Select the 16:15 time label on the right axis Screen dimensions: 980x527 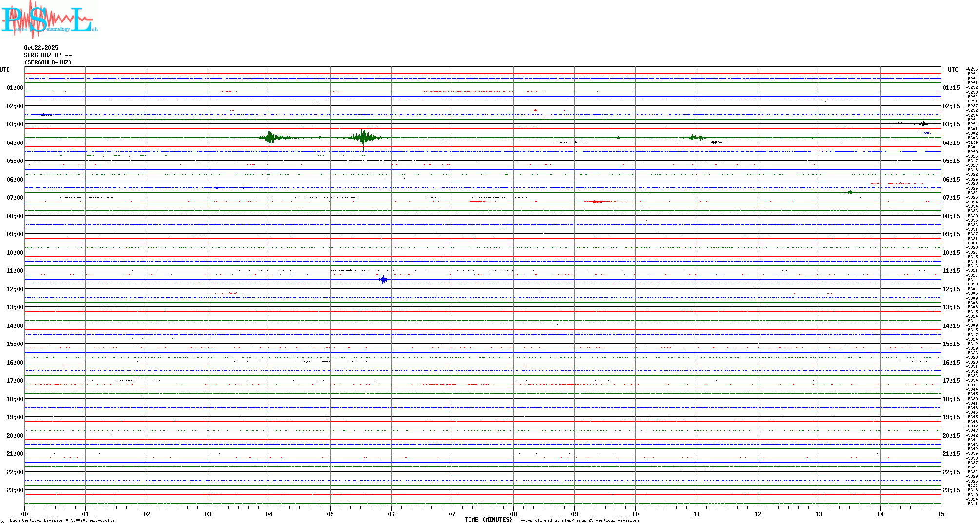951,363
